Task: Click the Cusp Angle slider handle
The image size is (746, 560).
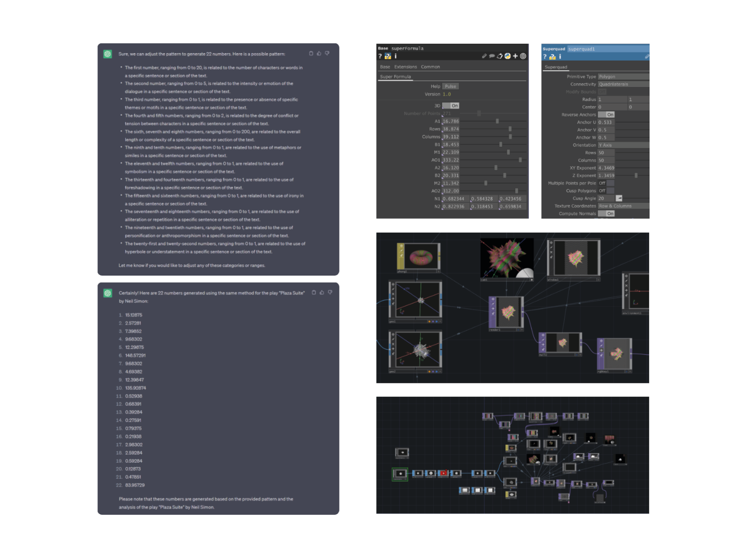Action: (x=619, y=198)
